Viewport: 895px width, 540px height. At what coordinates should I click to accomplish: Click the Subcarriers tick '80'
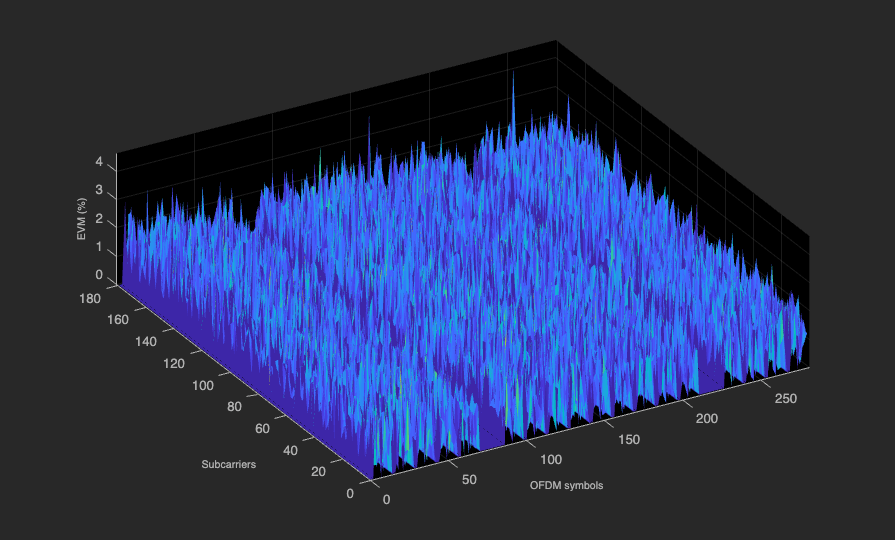(234, 407)
